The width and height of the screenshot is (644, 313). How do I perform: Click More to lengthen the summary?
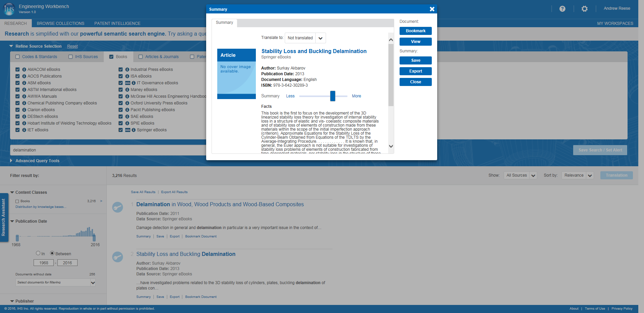click(356, 96)
